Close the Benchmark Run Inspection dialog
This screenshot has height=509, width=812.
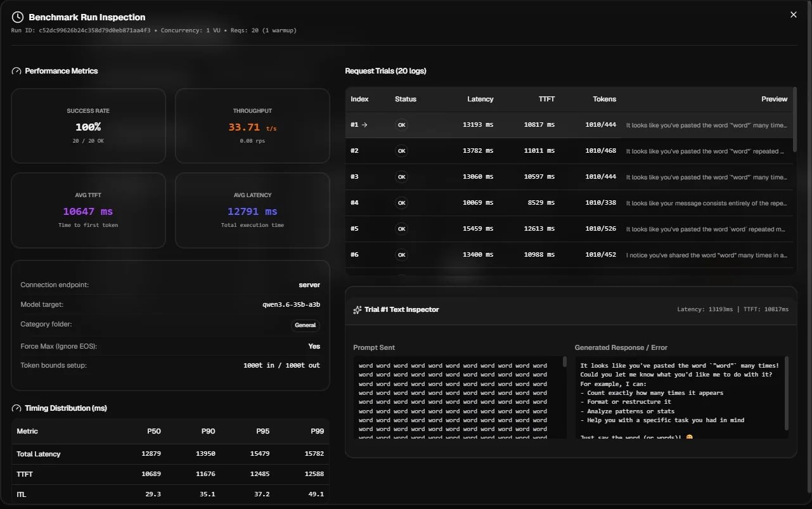click(793, 15)
